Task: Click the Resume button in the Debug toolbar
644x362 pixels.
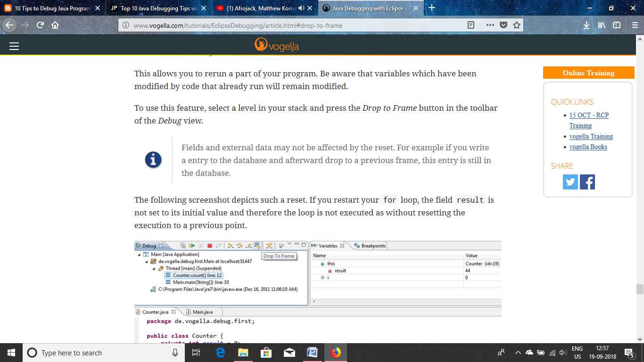Action: tap(192, 245)
